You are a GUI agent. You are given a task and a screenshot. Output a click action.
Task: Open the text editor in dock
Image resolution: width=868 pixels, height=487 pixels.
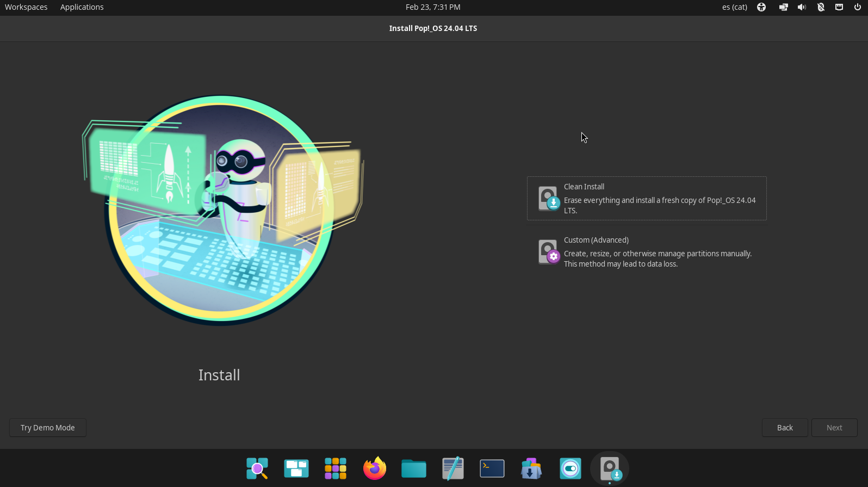[x=453, y=468]
